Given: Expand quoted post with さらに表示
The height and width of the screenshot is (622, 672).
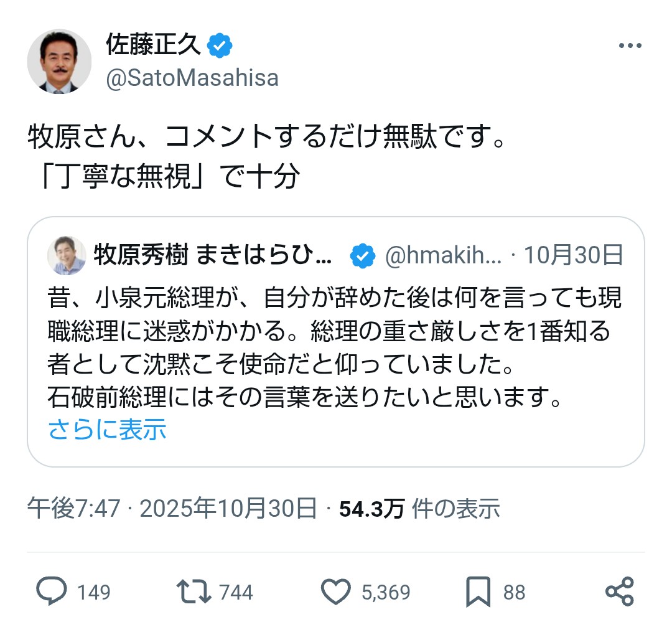Looking at the screenshot, I should click(x=107, y=430).
